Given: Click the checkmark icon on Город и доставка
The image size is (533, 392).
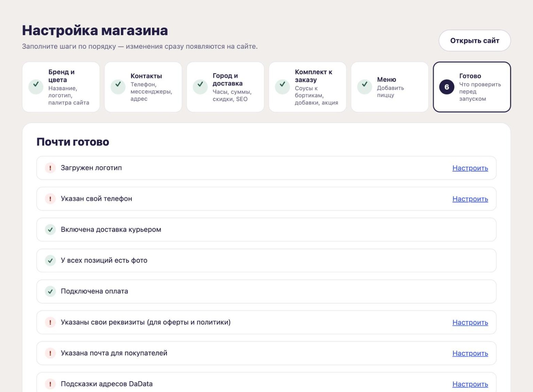Looking at the screenshot, I should 200,87.
